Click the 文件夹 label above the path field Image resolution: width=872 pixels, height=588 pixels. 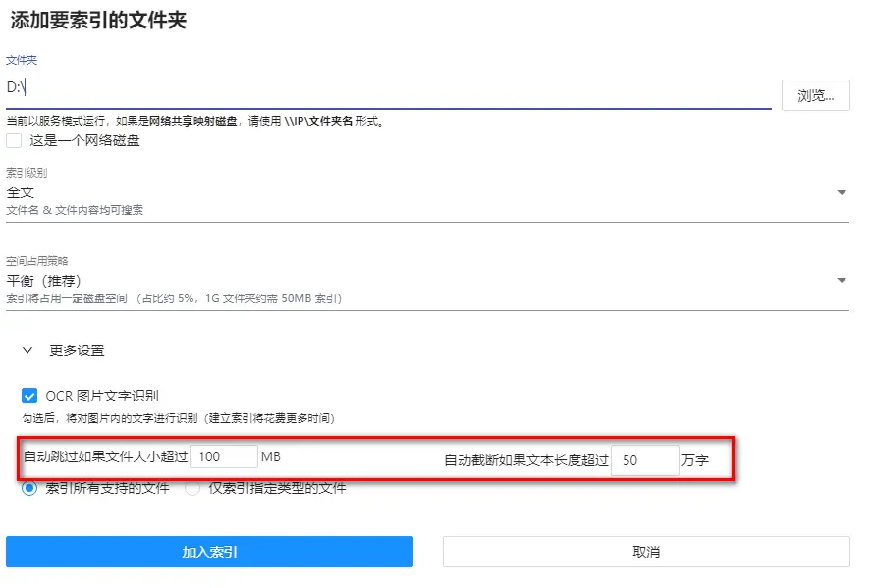click(x=22, y=61)
